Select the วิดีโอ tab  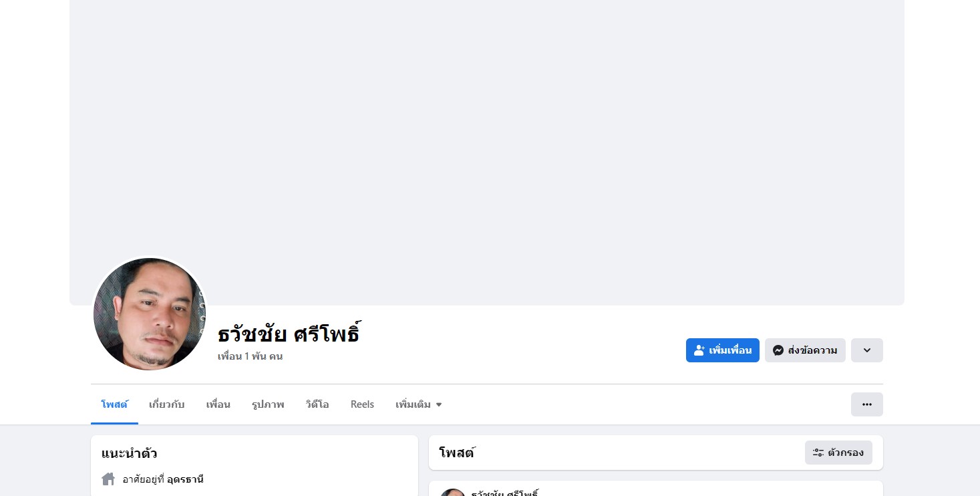(317, 404)
